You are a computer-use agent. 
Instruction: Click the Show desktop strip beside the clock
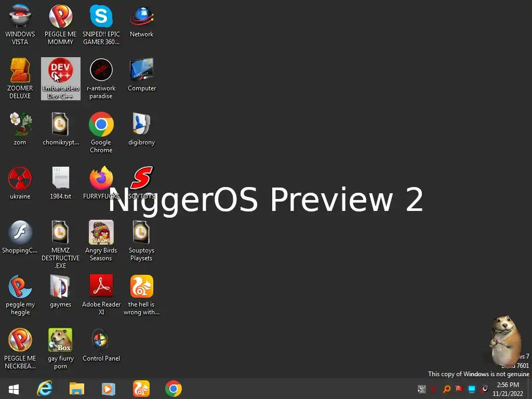click(x=529, y=389)
